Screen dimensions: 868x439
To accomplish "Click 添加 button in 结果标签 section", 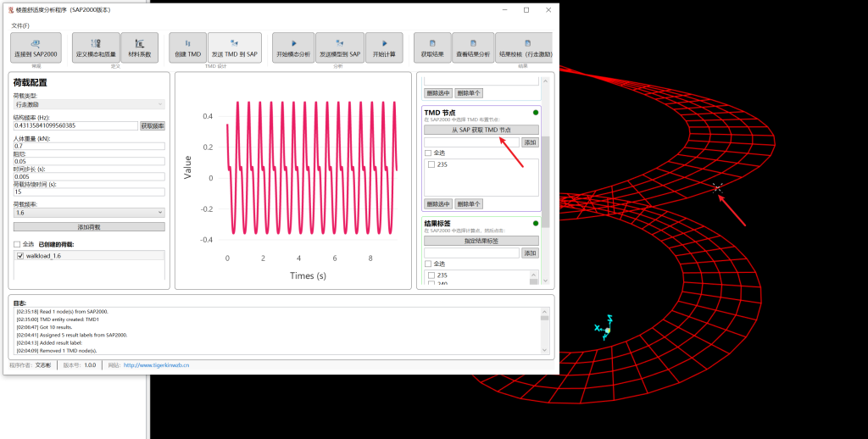I will click(530, 253).
